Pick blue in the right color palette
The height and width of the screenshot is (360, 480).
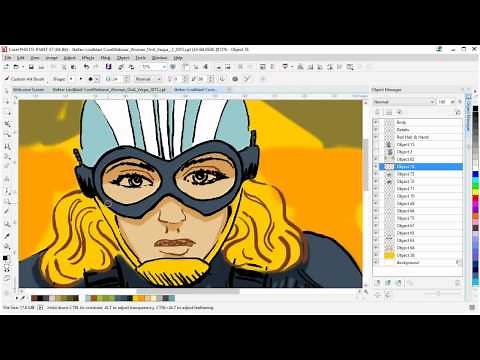[475, 174]
